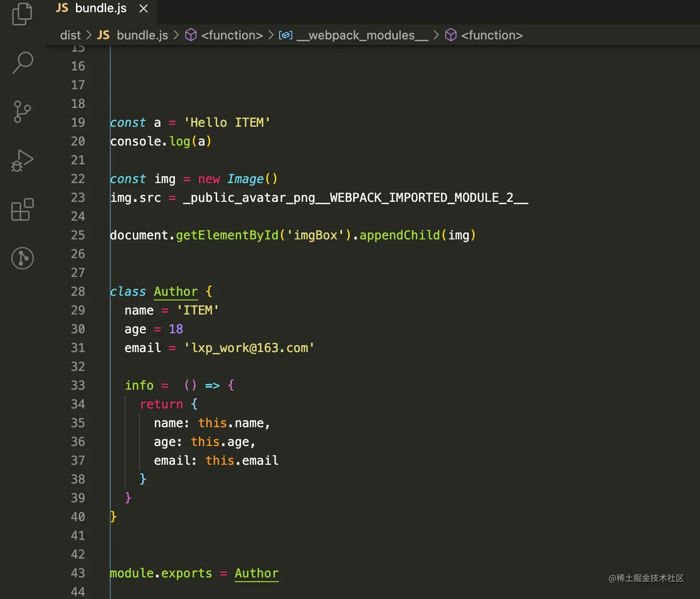The image size is (700, 599).
Task: Click the JS icon in the breadcrumb
Action: pyautogui.click(x=103, y=35)
